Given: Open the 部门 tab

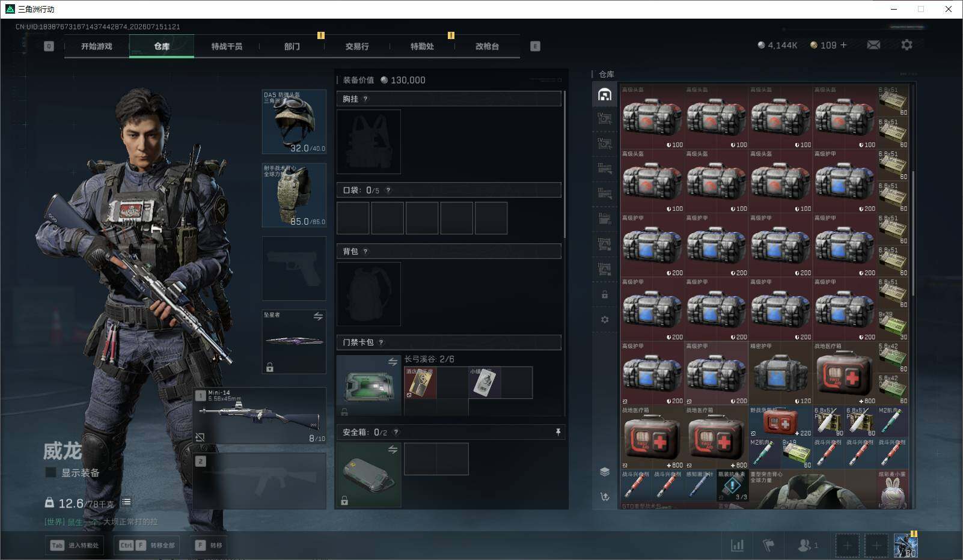Looking at the screenshot, I should 292,46.
